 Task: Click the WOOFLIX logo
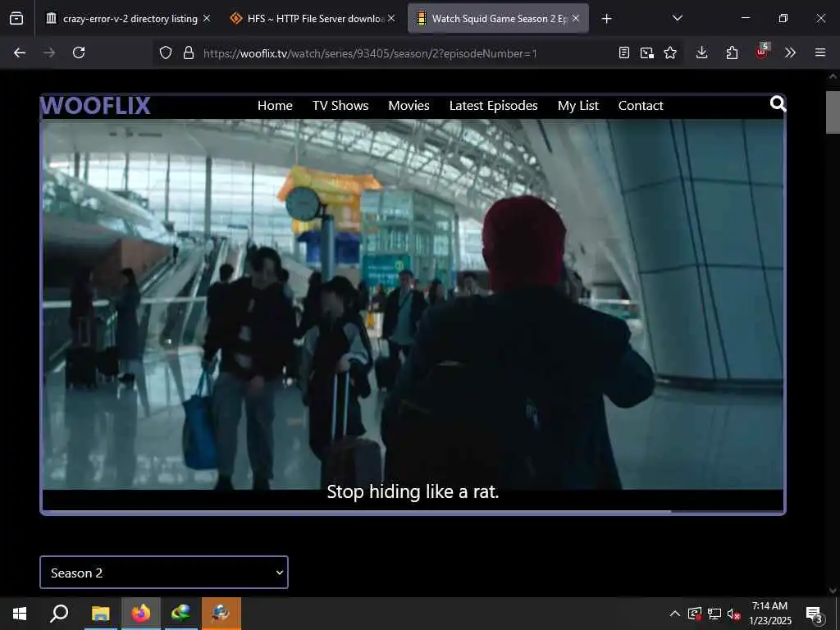[95, 106]
